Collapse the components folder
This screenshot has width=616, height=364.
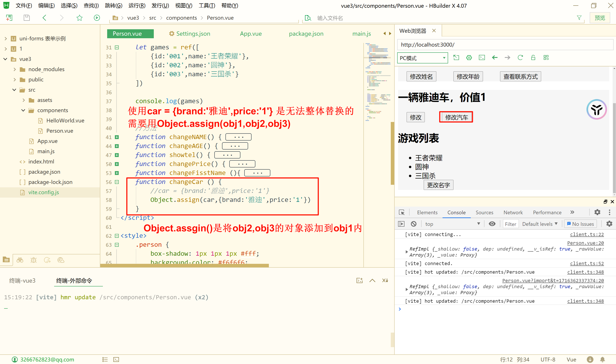point(23,110)
